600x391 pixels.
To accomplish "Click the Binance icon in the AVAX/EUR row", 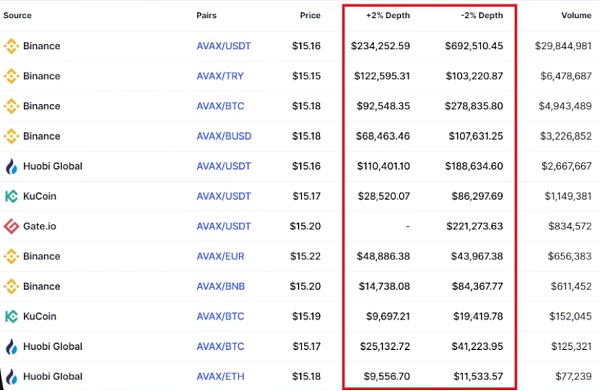I will tap(11, 256).
